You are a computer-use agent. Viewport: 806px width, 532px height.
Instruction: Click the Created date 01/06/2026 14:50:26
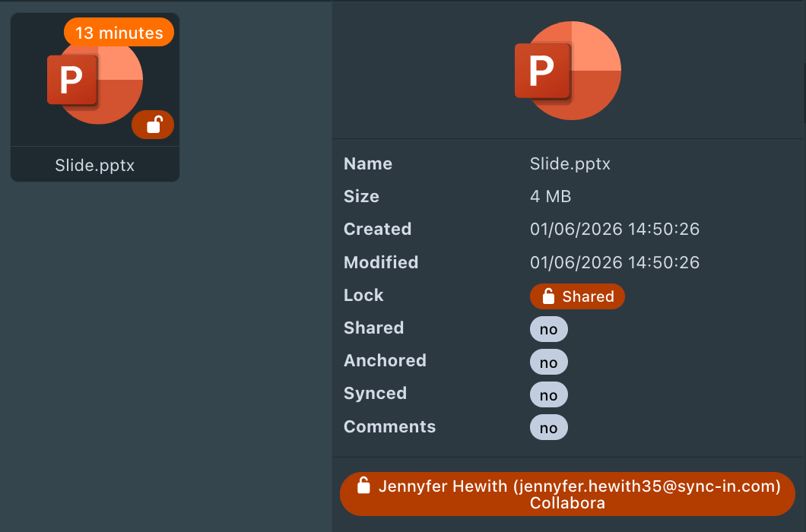[614, 230]
